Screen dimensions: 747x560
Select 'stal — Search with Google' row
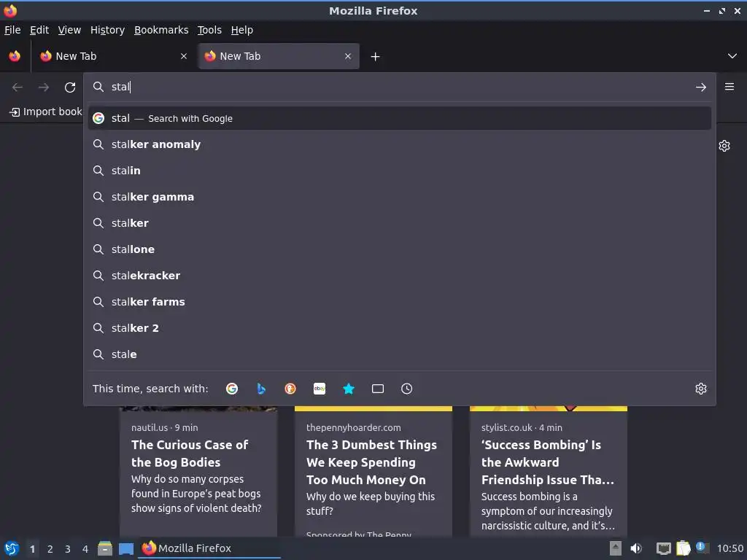(400, 118)
